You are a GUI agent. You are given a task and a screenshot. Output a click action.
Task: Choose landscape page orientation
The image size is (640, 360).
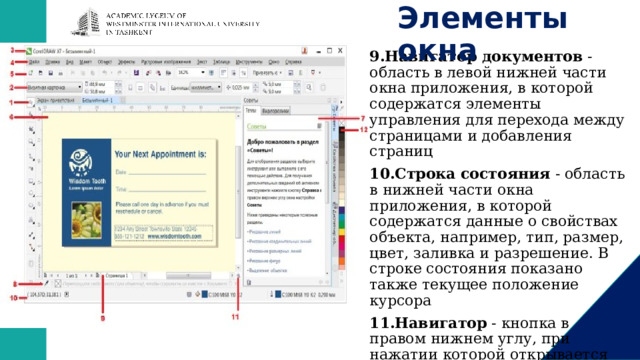140,87
